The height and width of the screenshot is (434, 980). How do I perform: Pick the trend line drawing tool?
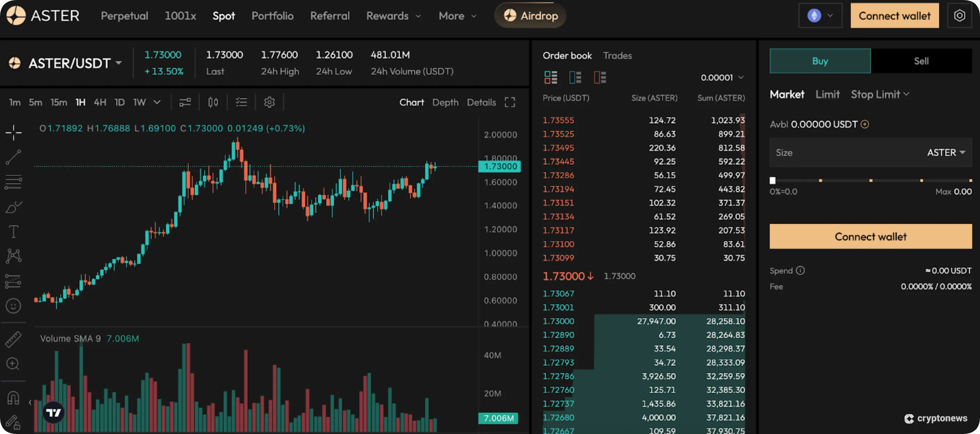(x=13, y=157)
